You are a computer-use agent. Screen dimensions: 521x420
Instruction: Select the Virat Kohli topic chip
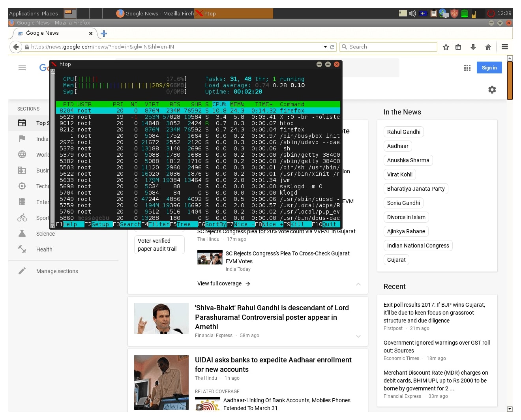[400, 174]
